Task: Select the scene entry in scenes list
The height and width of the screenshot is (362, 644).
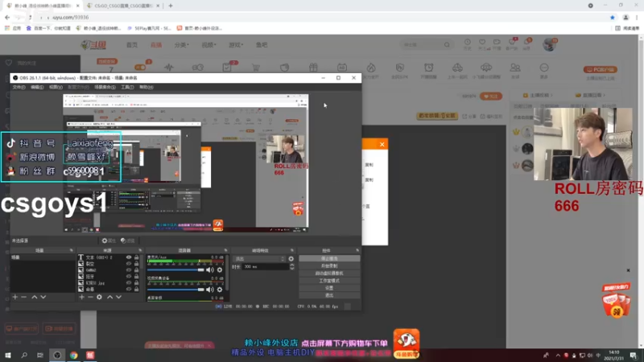Action: coord(43,257)
